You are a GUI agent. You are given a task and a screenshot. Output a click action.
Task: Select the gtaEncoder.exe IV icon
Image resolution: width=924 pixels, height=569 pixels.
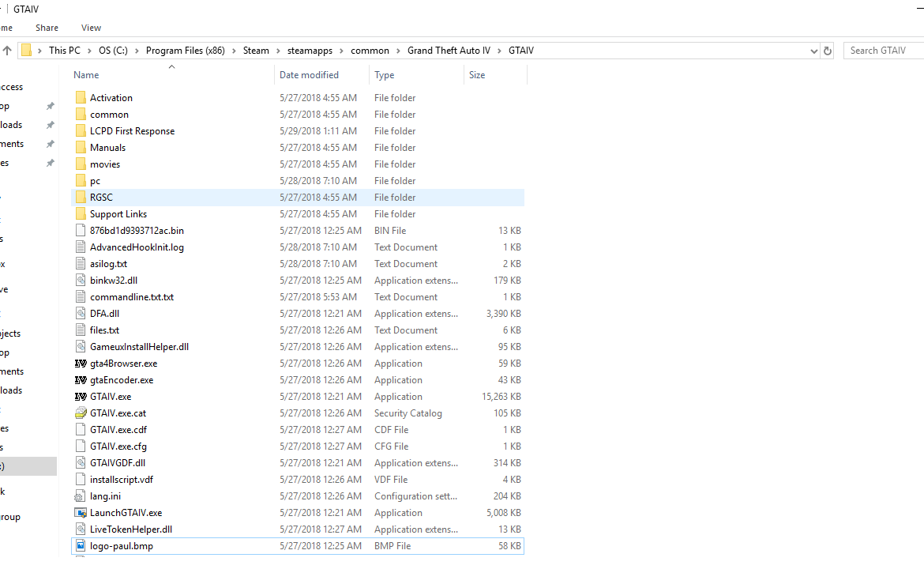coord(81,379)
